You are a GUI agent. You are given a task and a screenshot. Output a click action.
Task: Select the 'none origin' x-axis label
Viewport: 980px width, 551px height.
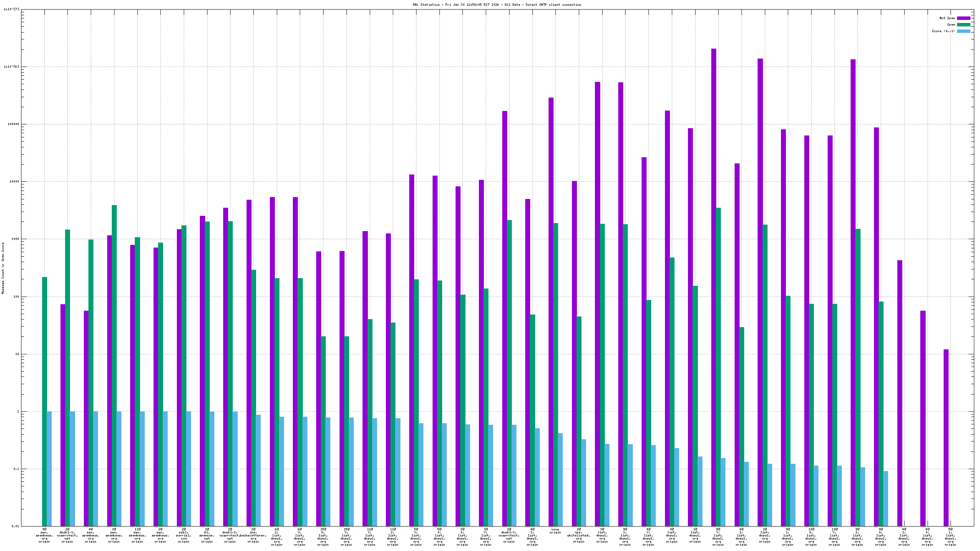click(x=555, y=531)
